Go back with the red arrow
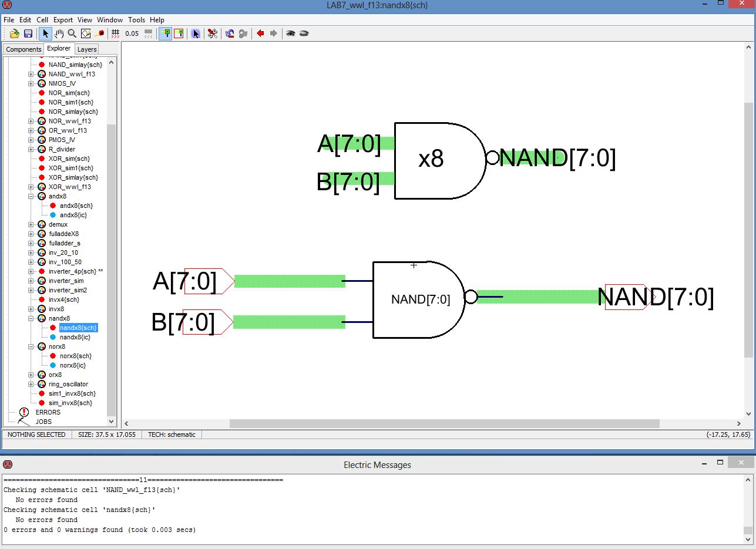 (260, 33)
